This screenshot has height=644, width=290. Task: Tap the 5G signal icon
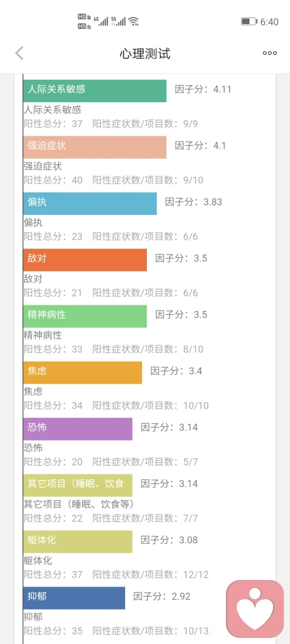click(118, 21)
